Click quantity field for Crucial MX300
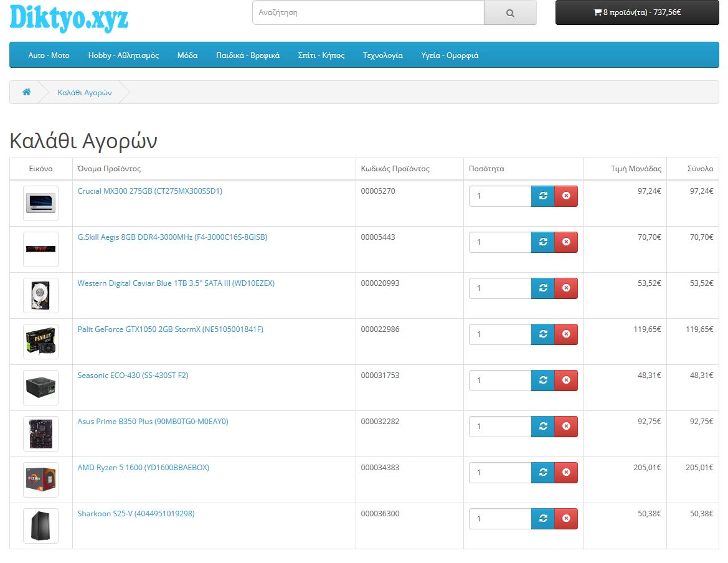728x563 pixels. tap(500, 196)
